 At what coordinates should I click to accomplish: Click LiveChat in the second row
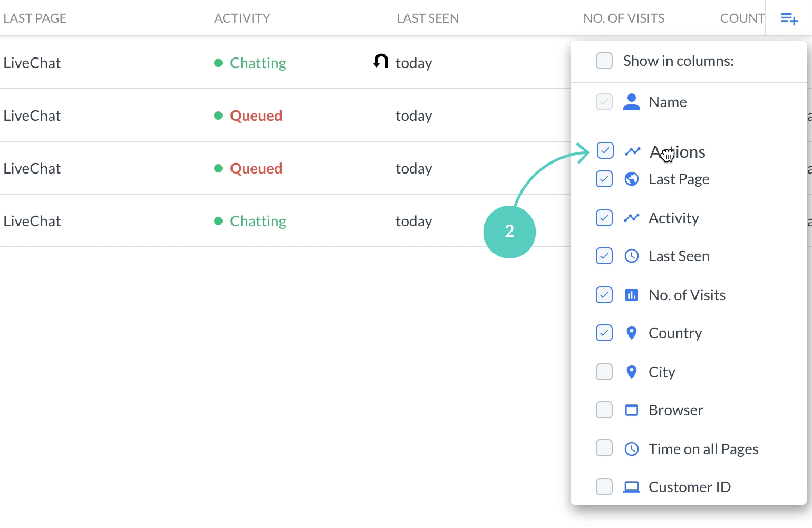pyautogui.click(x=32, y=116)
